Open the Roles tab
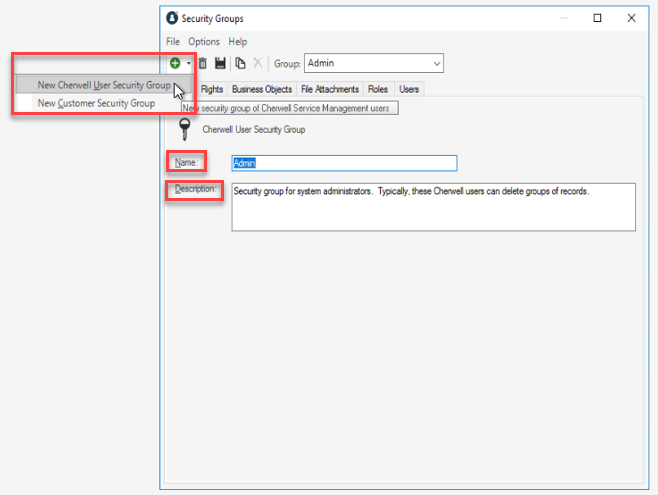The height and width of the screenshot is (495, 658). coord(377,89)
